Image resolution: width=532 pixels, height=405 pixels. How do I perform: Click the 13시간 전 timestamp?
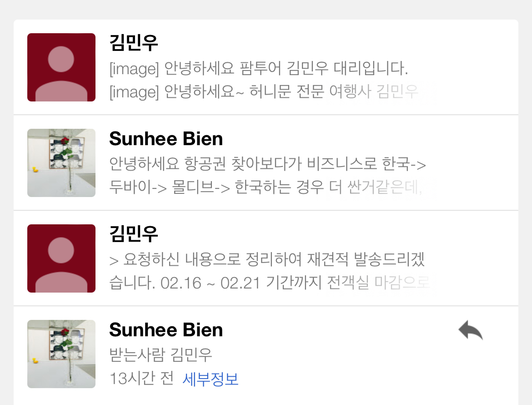point(141,379)
